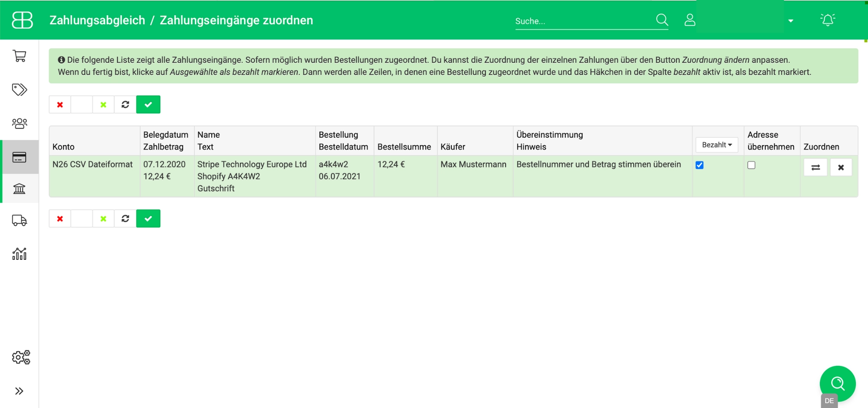Click the magnifier search icon in header

(x=662, y=20)
